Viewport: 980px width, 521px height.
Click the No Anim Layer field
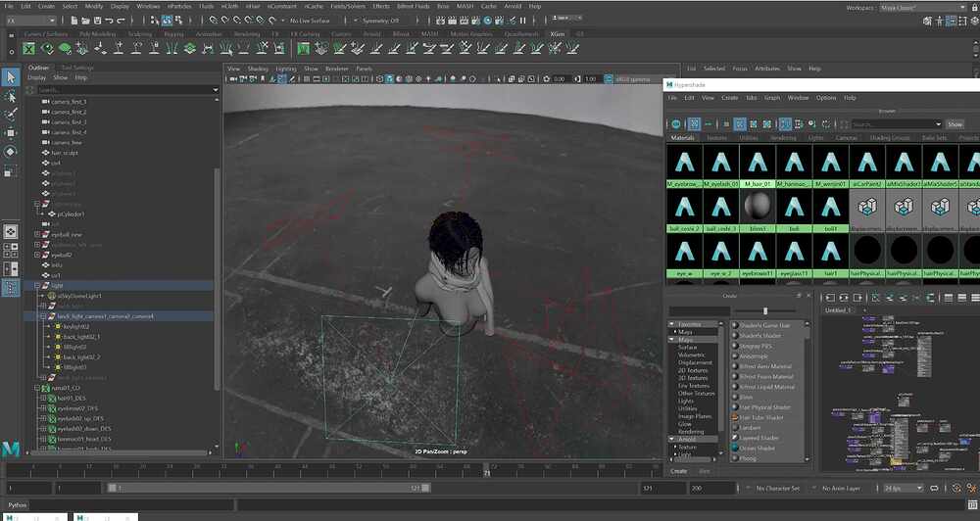pos(841,488)
